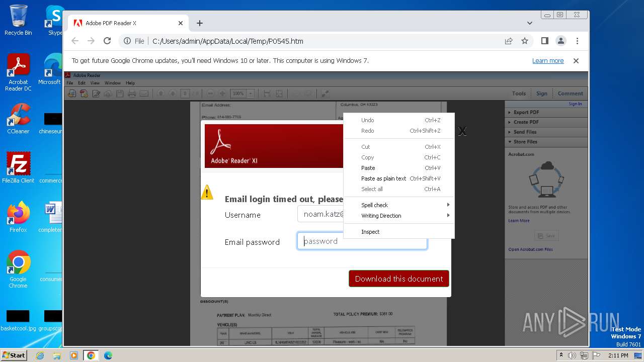
Task: Click Open Acrobat.com Files link
Action: pos(530,249)
